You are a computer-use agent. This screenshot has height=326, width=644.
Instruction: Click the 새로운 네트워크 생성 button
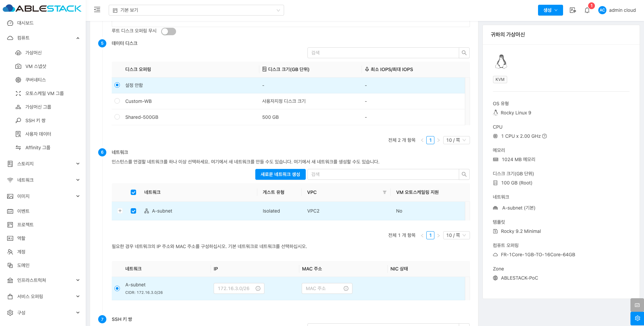pos(280,174)
